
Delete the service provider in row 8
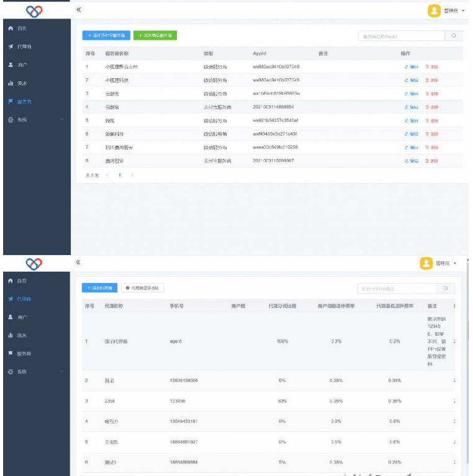click(x=431, y=161)
